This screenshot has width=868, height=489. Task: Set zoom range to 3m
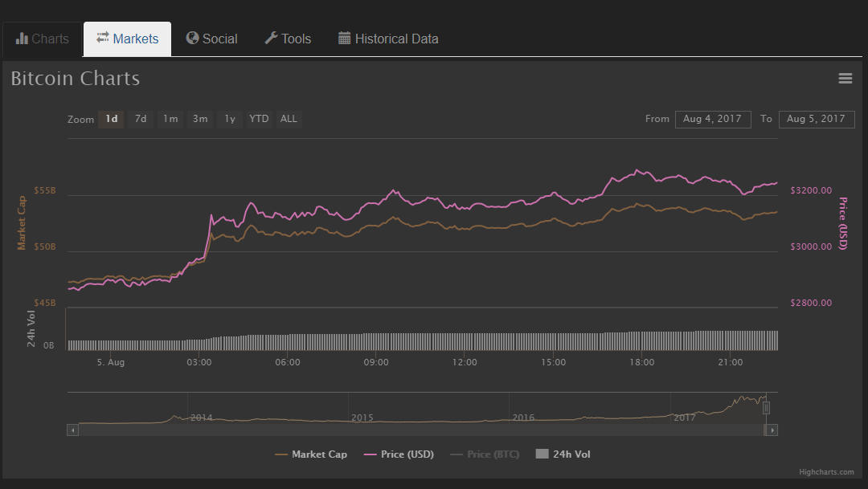coord(200,119)
